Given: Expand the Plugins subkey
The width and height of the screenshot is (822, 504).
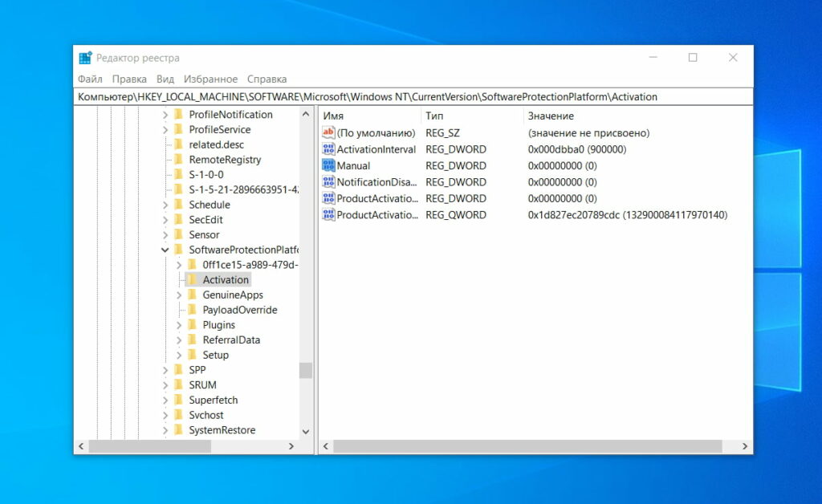Looking at the screenshot, I should 178,325.
